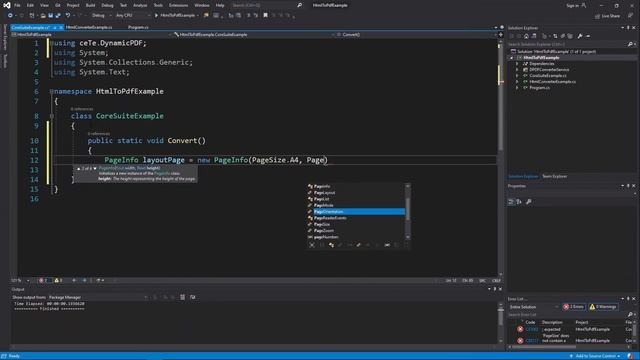Click the Sign in account icon
Screen dimensions: 640x360
pos(584,5)
